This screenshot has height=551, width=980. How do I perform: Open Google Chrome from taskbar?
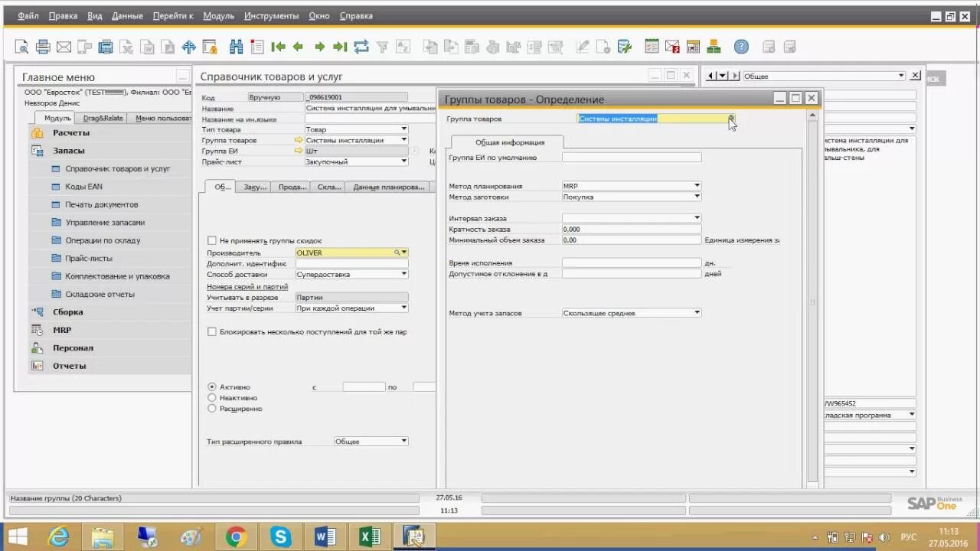[236, 536]
